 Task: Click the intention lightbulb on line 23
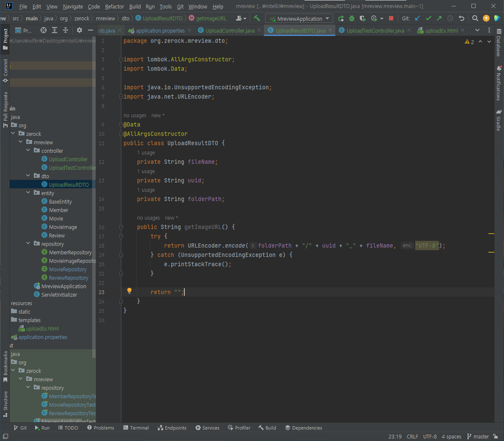coord(129,291)
